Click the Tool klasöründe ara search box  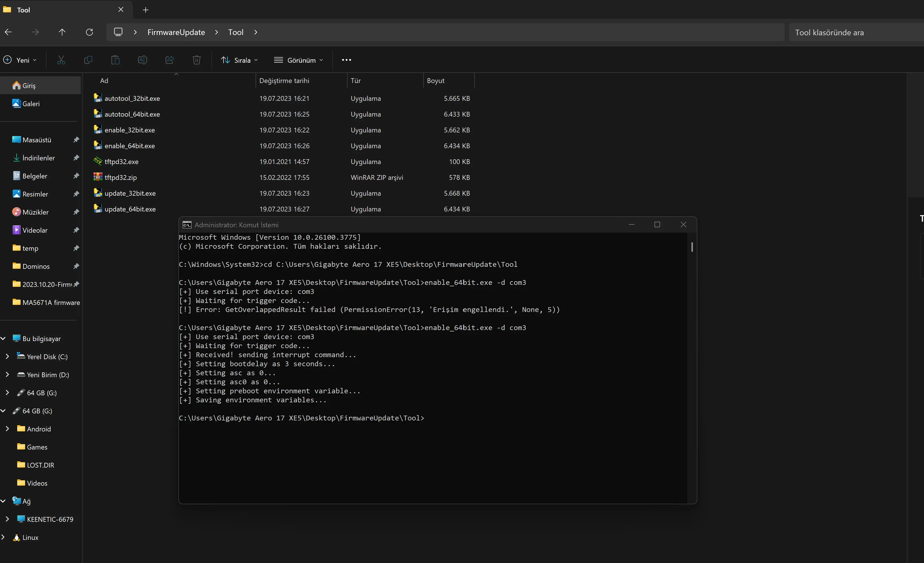click(857, 33)
